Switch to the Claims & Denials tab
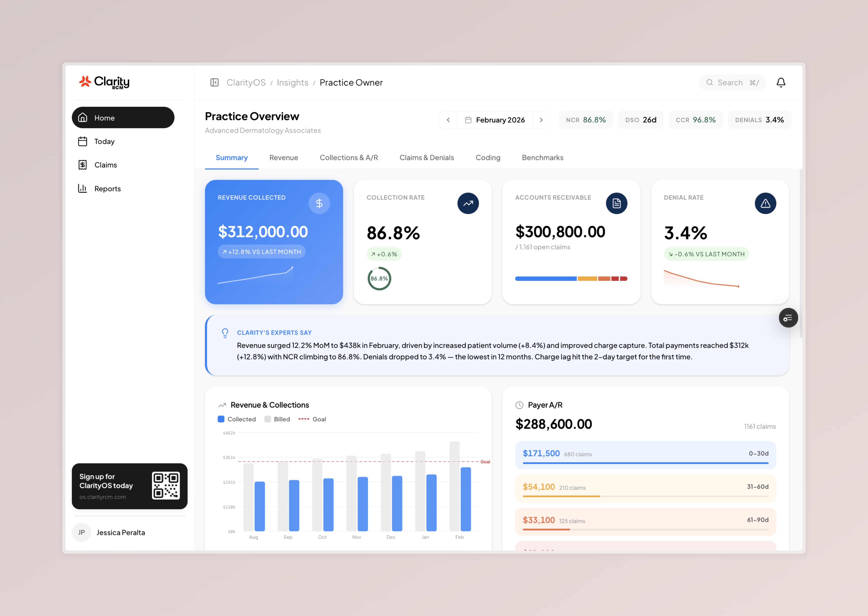This screenshot has width=868, height=616. 426,157
